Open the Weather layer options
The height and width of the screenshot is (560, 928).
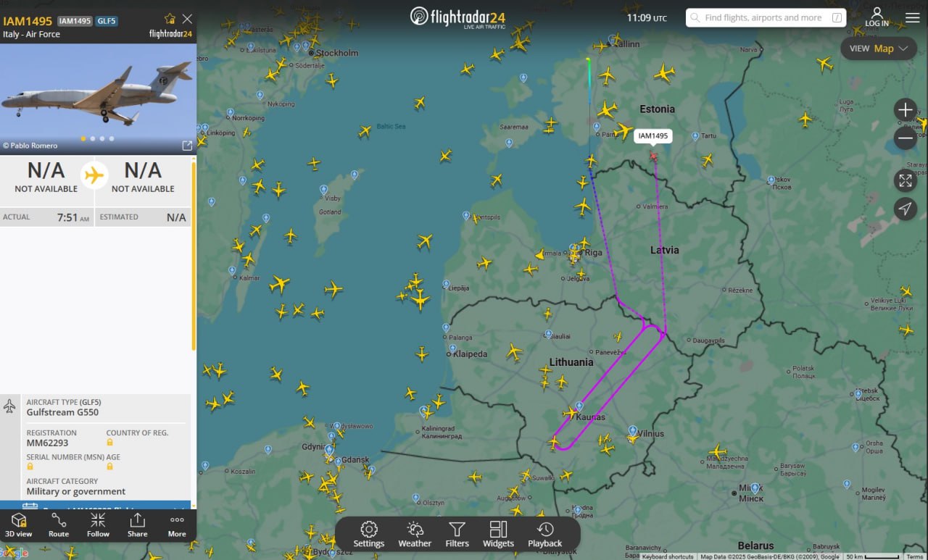[415, 535]
